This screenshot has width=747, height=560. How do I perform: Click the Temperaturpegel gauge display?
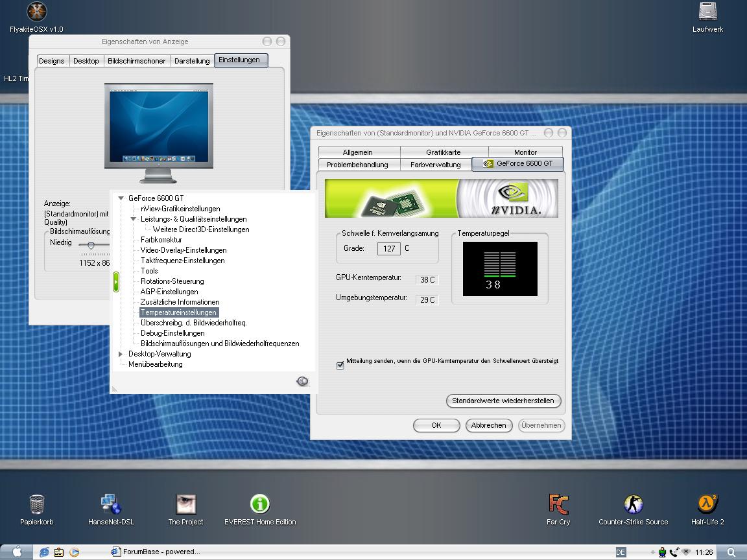(500, 268)
